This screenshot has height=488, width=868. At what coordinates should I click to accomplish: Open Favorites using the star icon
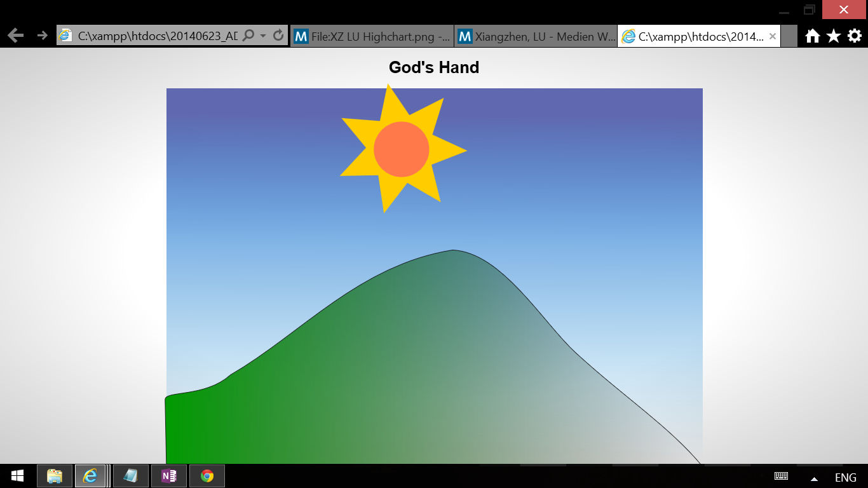[x=833, y=36]
